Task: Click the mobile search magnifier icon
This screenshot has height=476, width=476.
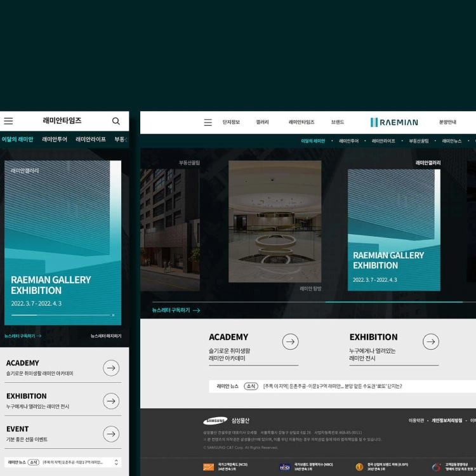Action: (x=116, y=121)
